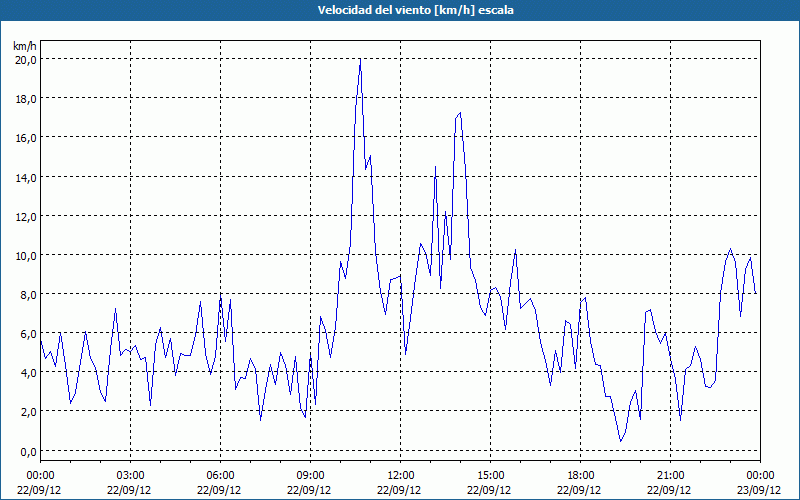Click the '03:00' time label

(131, 476)
